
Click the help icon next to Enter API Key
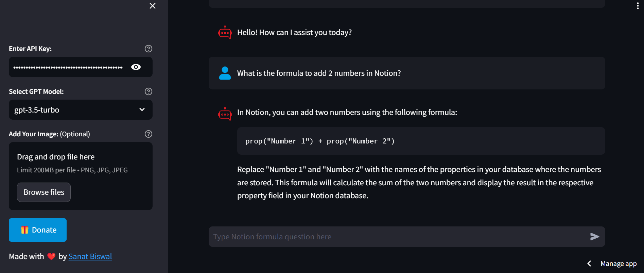(x=149, y=49)
